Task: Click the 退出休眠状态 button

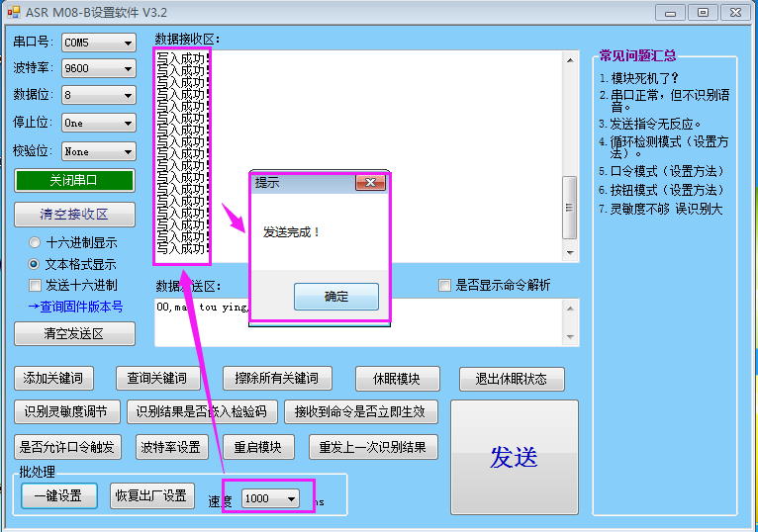Action: (x=512, y=379)
